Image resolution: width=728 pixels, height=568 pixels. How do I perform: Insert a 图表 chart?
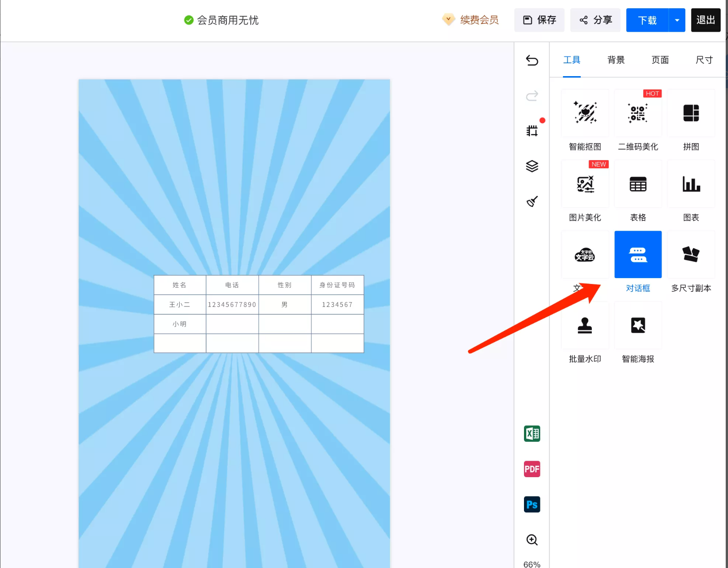click(691, 184)
